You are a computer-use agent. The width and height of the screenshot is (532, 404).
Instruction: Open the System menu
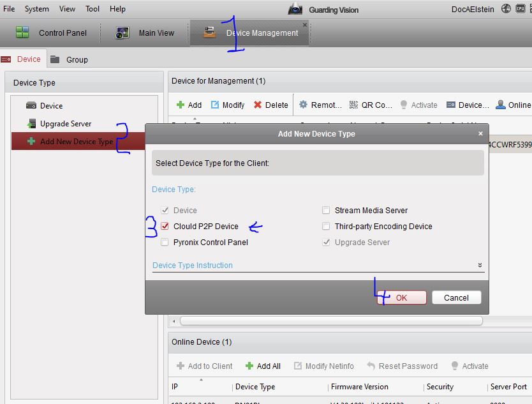click(x=36, y=9)
